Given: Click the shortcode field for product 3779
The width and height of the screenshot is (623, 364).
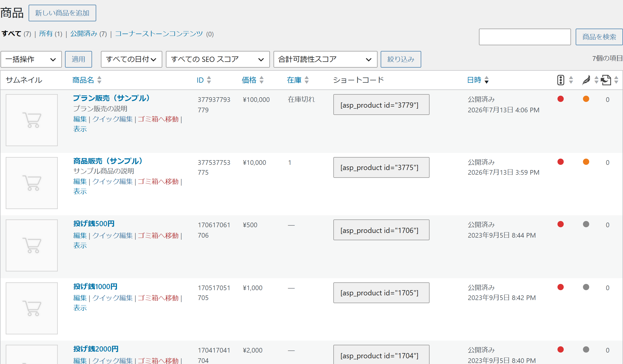Looking at the screenshot, I should [381, 105].
